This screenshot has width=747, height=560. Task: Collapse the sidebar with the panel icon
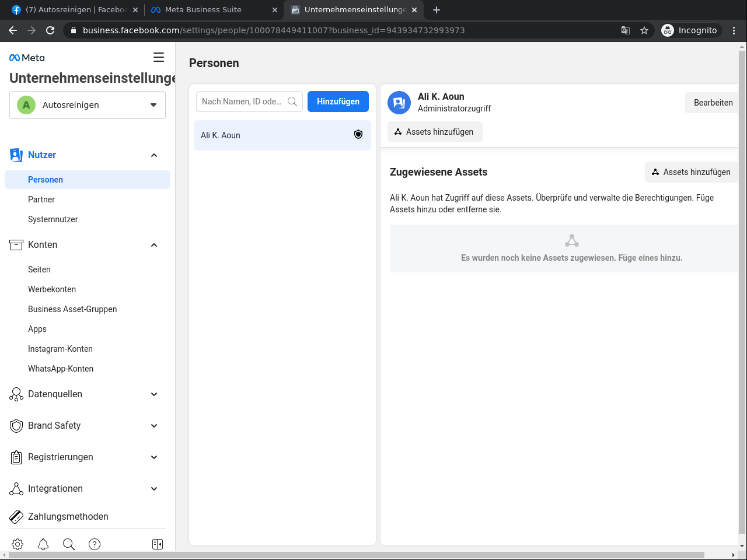tap(158, 544)
